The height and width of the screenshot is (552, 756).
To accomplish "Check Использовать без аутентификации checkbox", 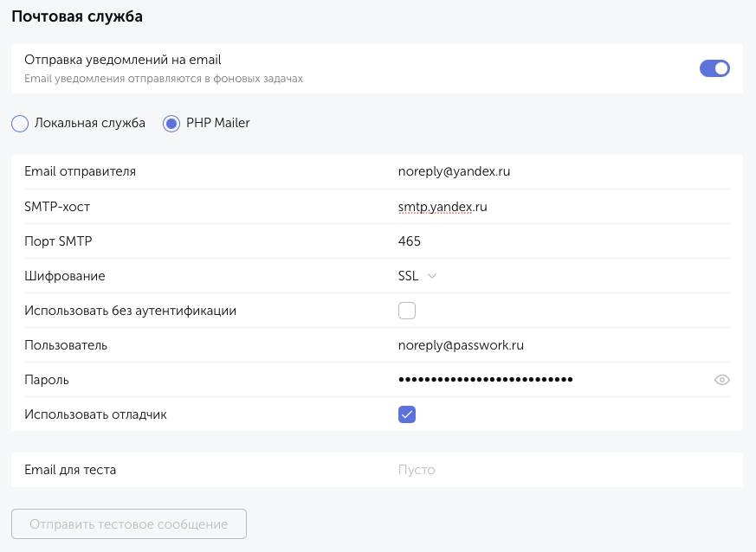I will pos(407,311).
